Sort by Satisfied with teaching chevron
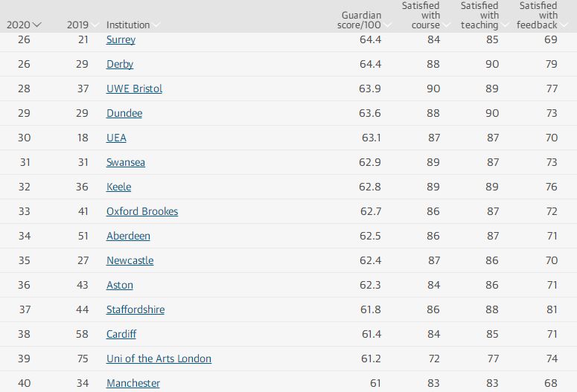 tap(505, 25)
